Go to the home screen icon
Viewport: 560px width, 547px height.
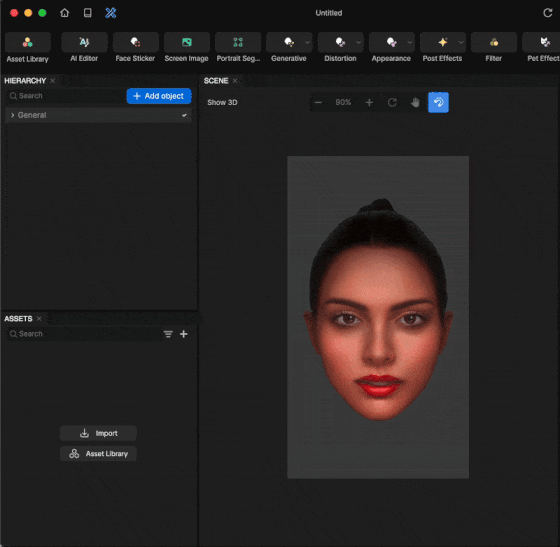[x=64, y=13]
